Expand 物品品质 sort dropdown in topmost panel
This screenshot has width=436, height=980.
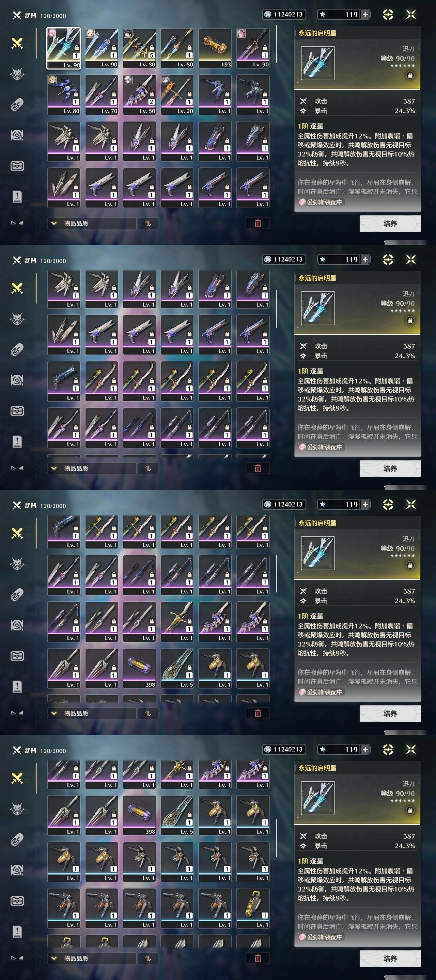click(92, 223)
